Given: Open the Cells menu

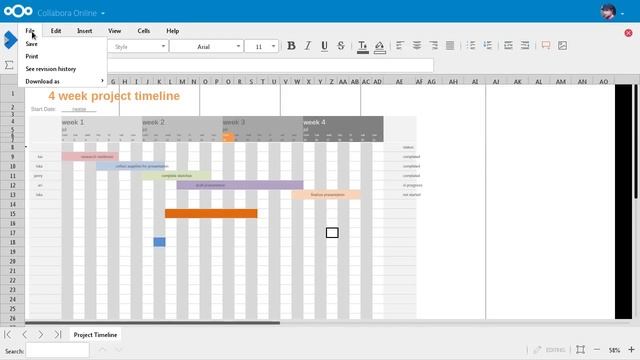Looking at the screenshot, I should [144, 31].
